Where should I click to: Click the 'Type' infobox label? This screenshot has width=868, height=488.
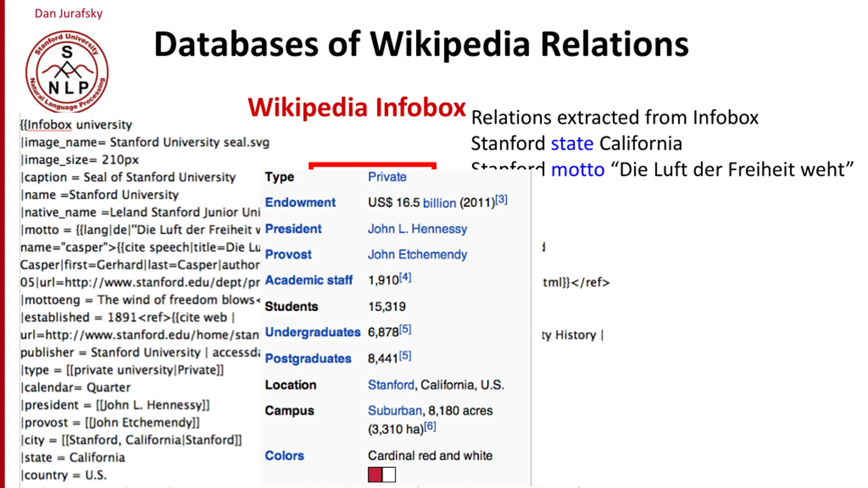tap(280, 177)
